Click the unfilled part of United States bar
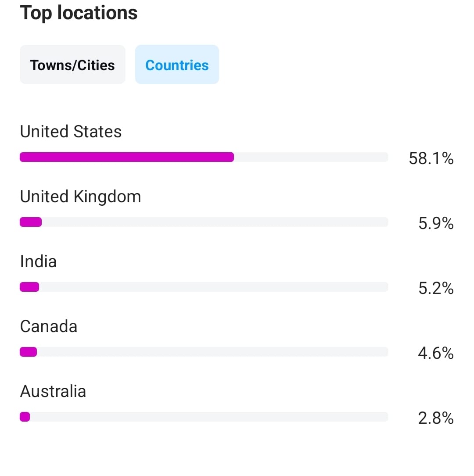 (311, 157)
